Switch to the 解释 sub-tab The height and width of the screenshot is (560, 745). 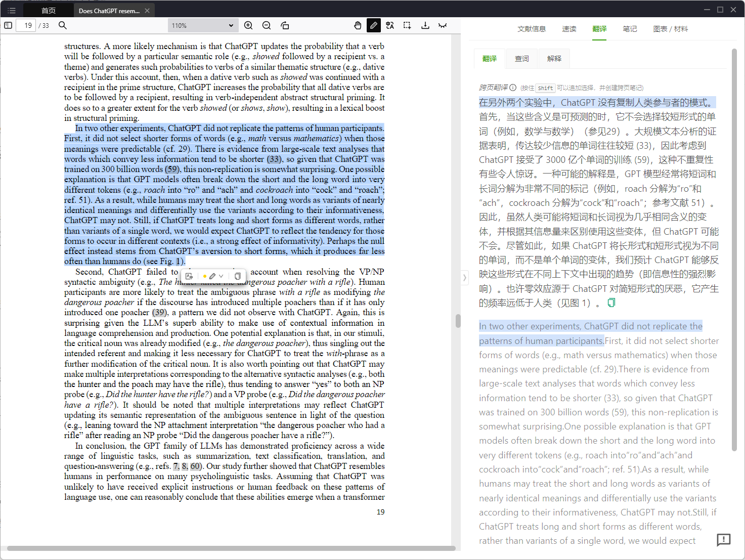554,59
